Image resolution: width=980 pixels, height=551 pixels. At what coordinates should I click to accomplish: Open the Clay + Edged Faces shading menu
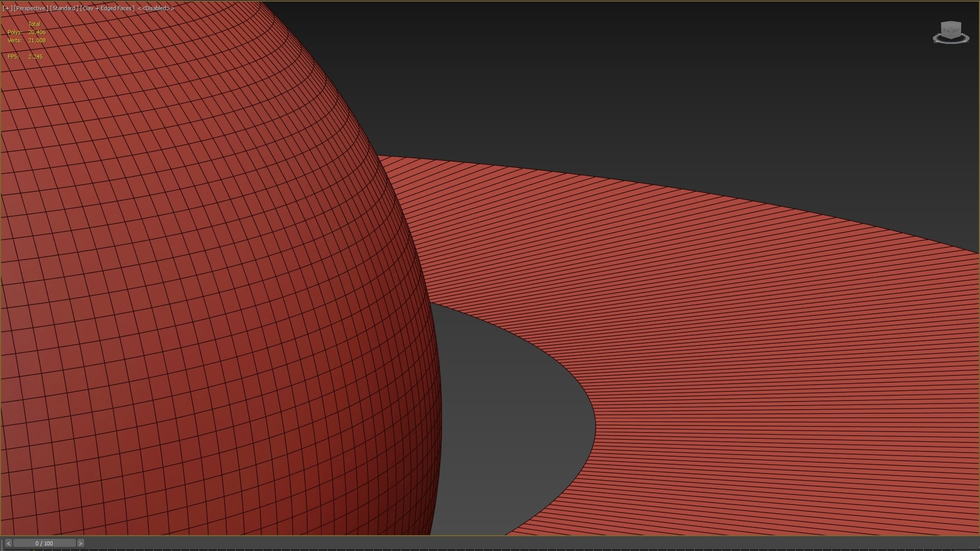(107, 8)
